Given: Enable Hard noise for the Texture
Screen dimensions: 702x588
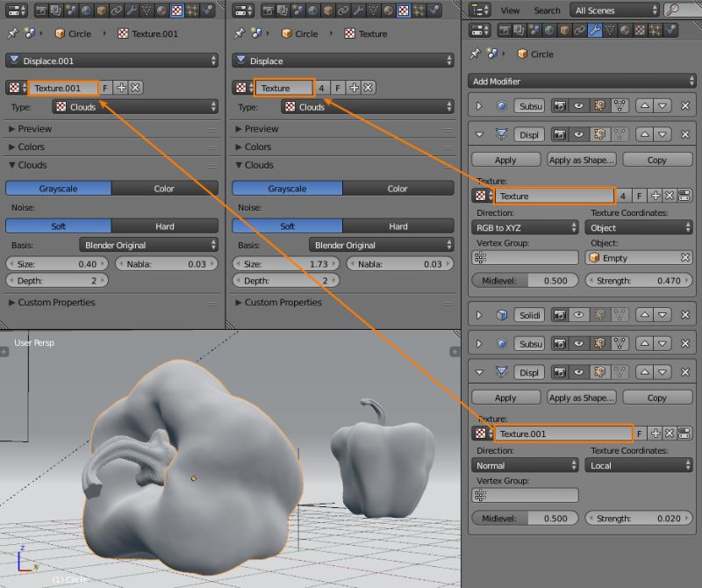Looking at the screenshot, I should pos(398,226).
